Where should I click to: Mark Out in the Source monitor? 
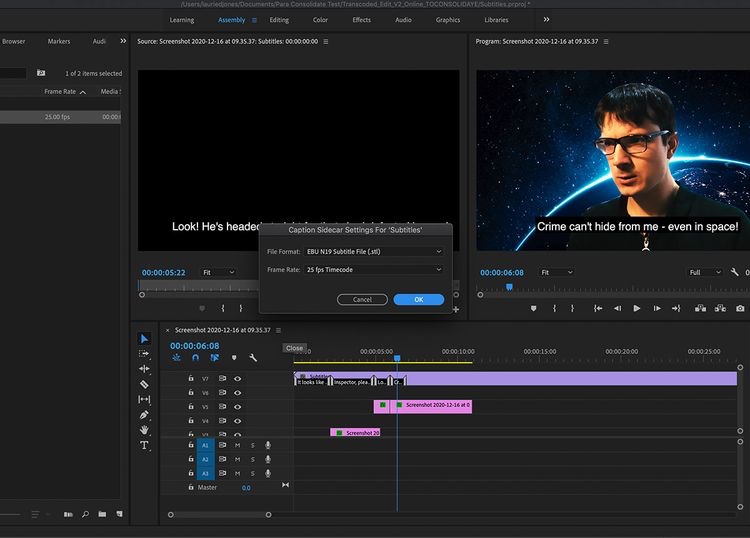(x=241, y=308)
